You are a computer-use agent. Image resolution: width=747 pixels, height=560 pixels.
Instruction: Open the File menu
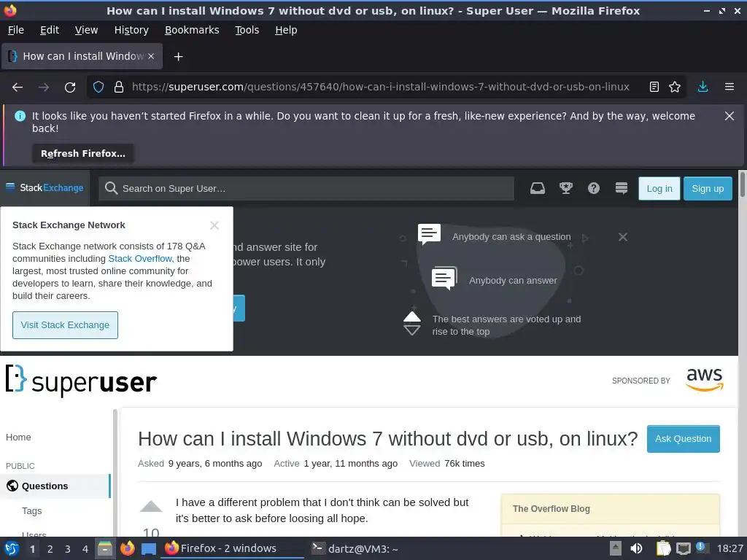point(16,30)
